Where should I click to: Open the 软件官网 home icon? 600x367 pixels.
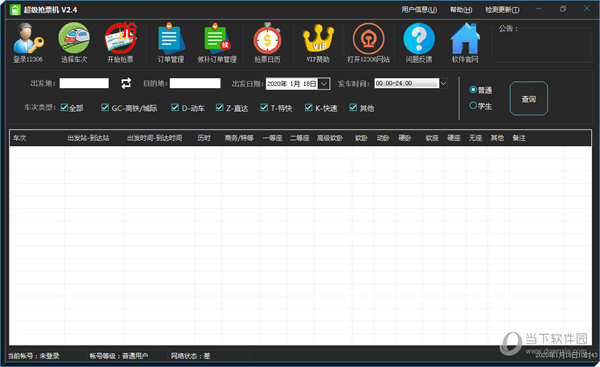465,42
